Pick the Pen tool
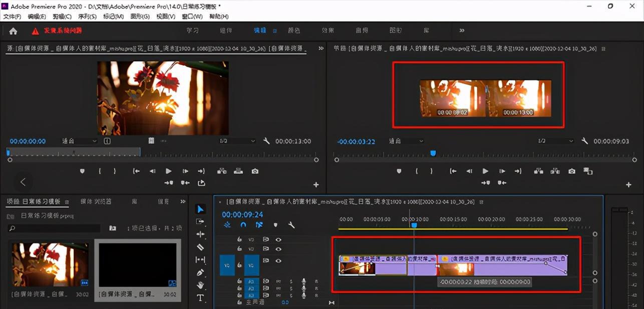The height and width of the screenshot is (309, 644). click(x=200, y=272)
